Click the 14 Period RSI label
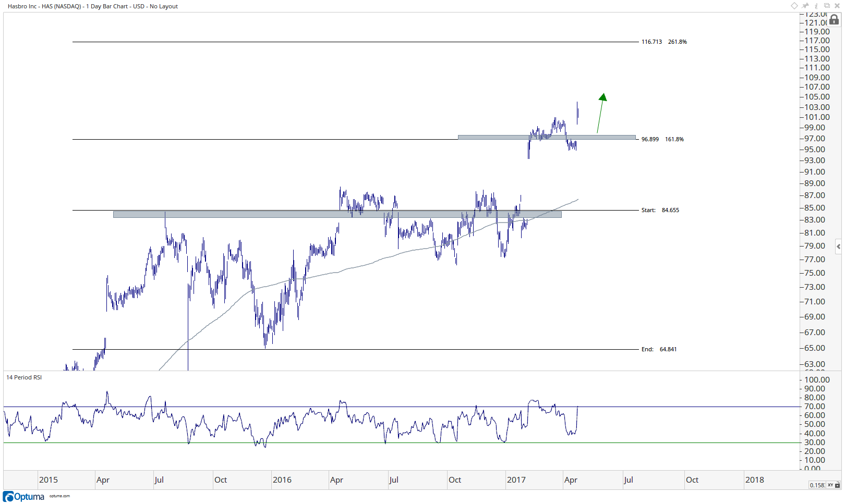 click(x=24, y=377)
